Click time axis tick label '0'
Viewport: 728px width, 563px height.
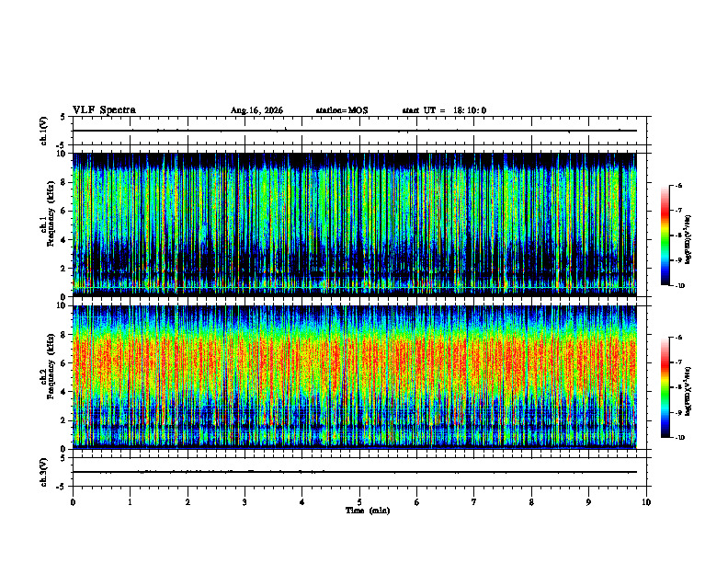(73, 502)
